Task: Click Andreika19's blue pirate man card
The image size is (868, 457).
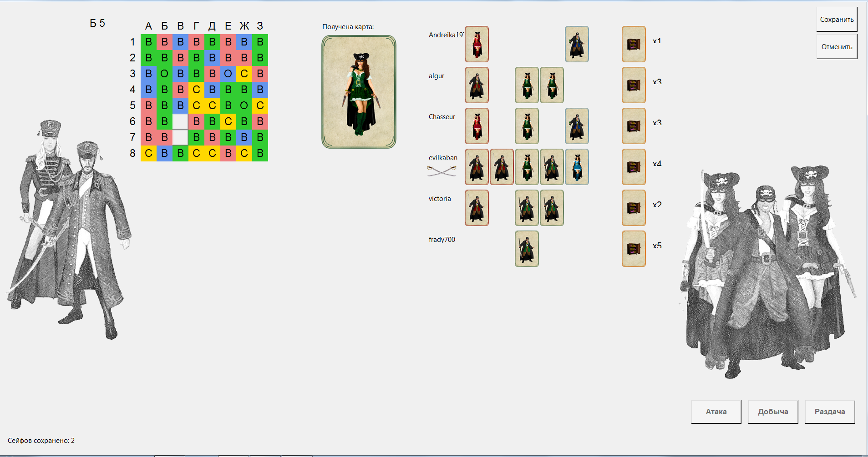Action: (x=577, y=44)
